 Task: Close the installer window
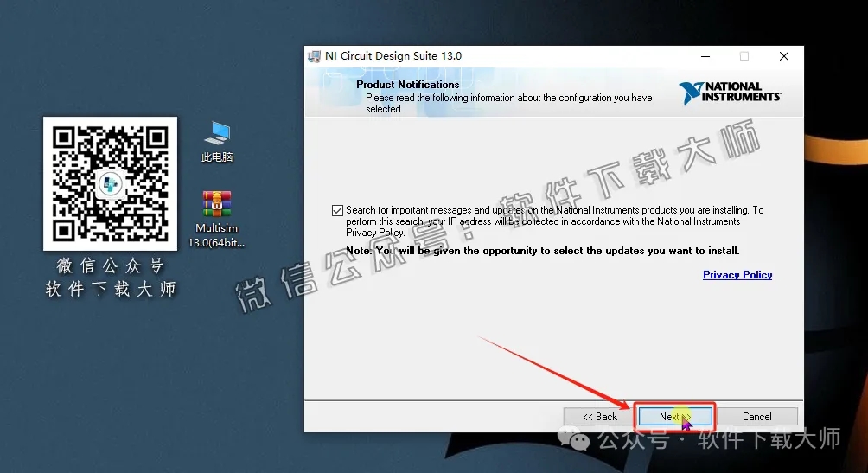tap(783, 56)
